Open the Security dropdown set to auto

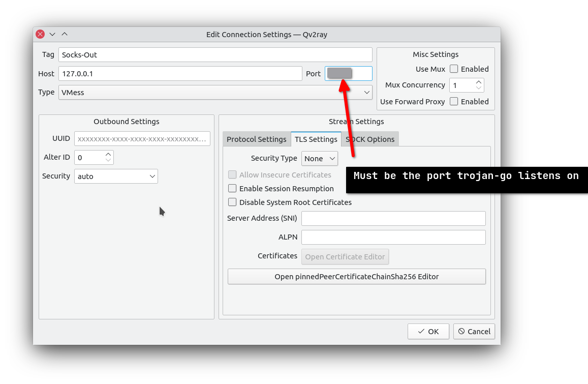click(x=116, y=176)
